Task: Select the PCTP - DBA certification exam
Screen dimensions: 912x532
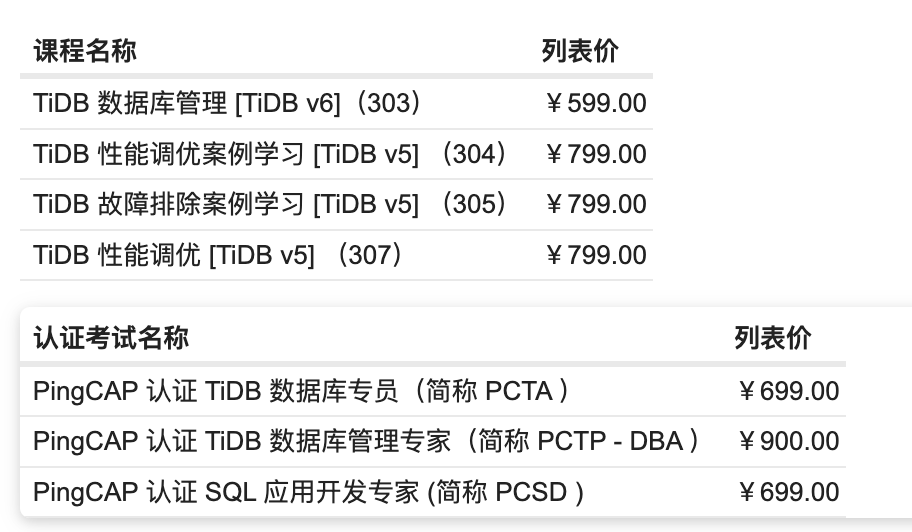Action: click(365, 441)
